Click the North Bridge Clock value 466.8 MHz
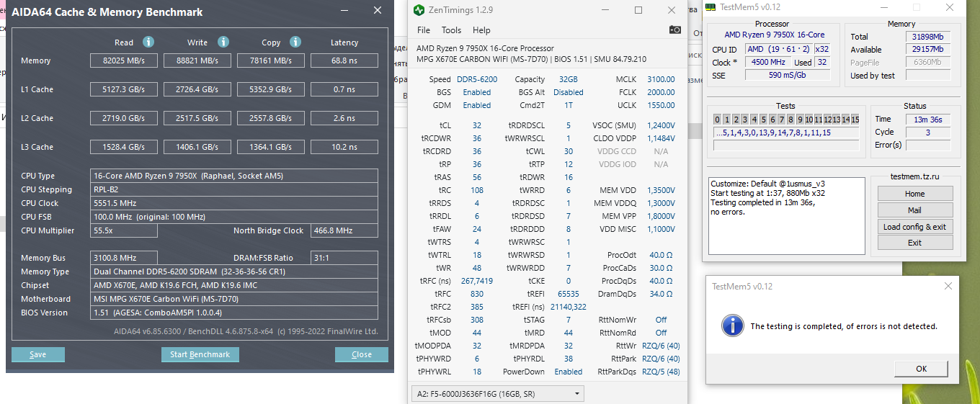980x404 pixels. pos(344,230)
